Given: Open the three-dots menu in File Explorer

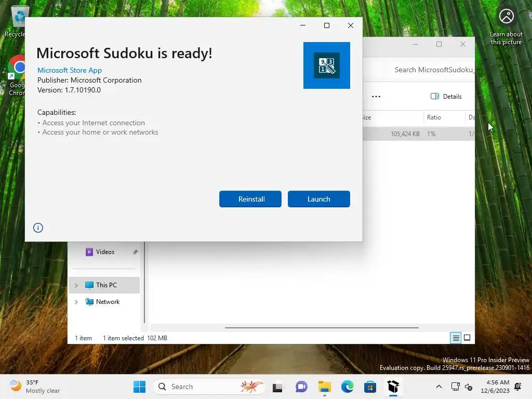Looking at the screenshot, I should 376,96.
